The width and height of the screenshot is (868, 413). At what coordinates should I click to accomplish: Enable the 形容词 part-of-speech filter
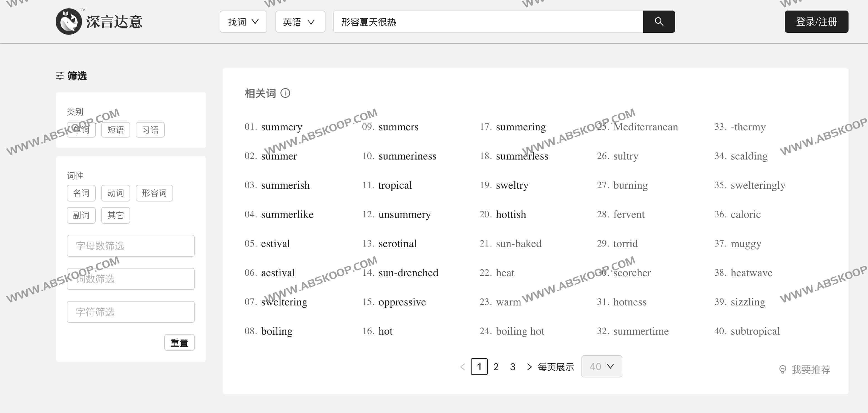click(154, 193)
